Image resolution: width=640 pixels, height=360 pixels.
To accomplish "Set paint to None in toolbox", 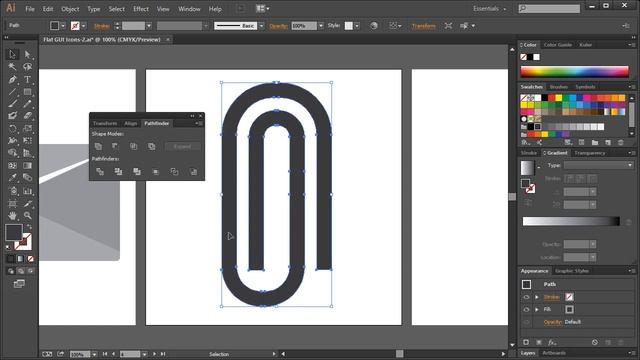I will [x=31, y=259].
